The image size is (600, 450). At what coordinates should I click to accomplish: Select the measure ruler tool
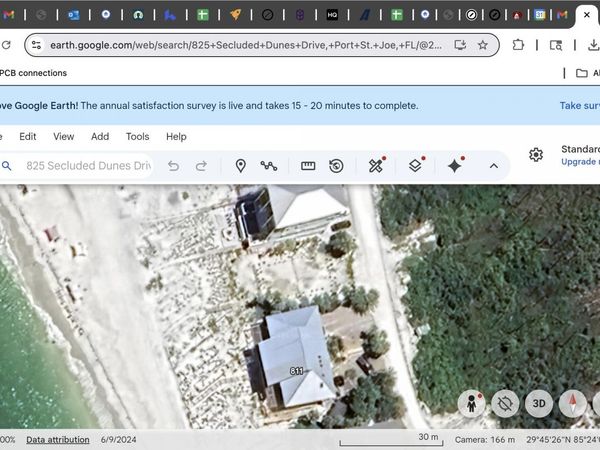point(308,166)
